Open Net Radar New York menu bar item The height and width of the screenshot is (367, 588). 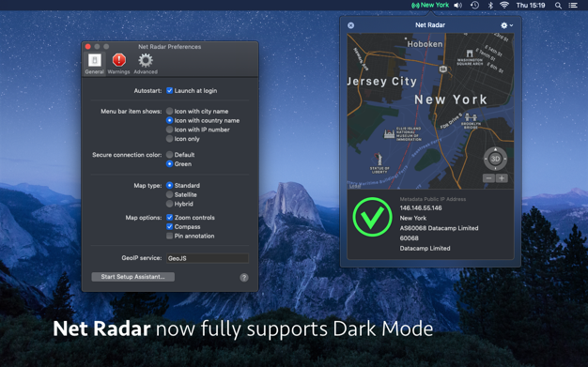[x=430, y=6]
